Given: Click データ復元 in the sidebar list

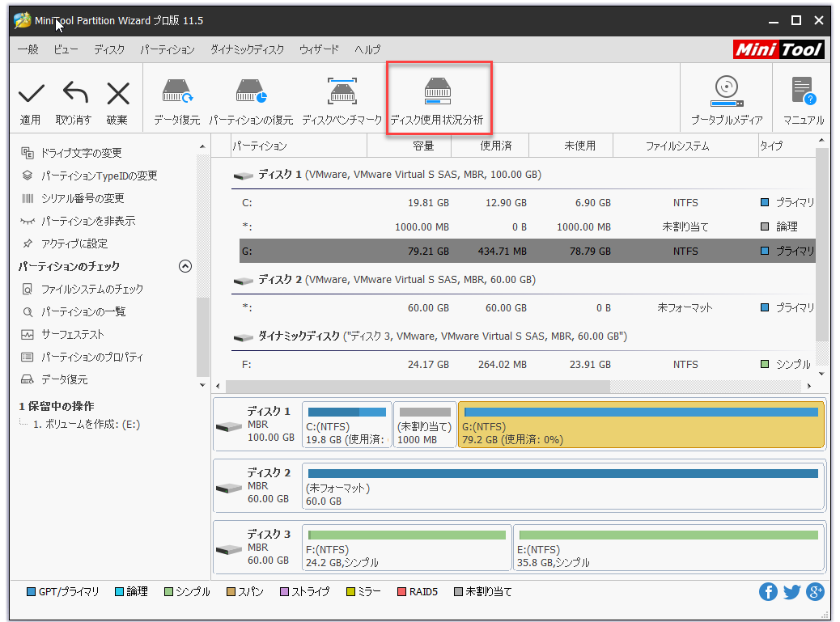Looking at the screenshot, I should (x=64, y=379).
